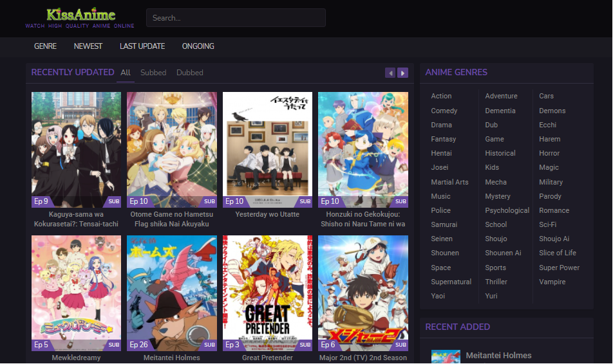
Task: Select the Action genre
Action: (441, 96)
